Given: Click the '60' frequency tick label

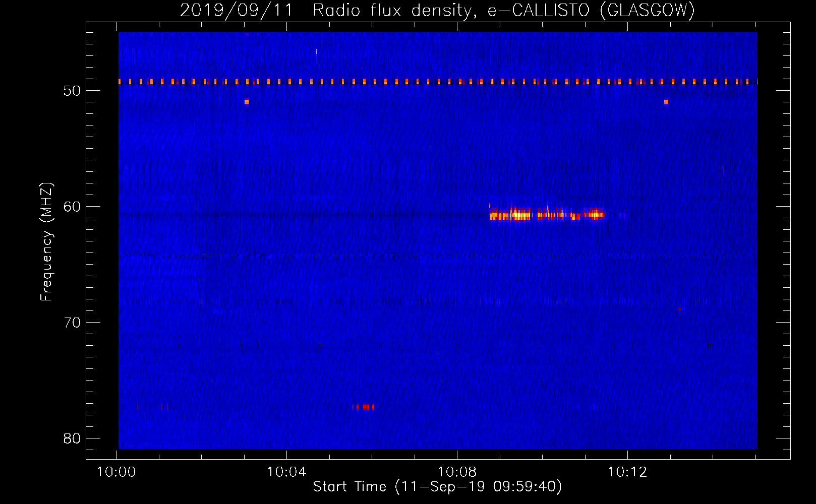Looking at the screenshot, I should click(72, 207).
